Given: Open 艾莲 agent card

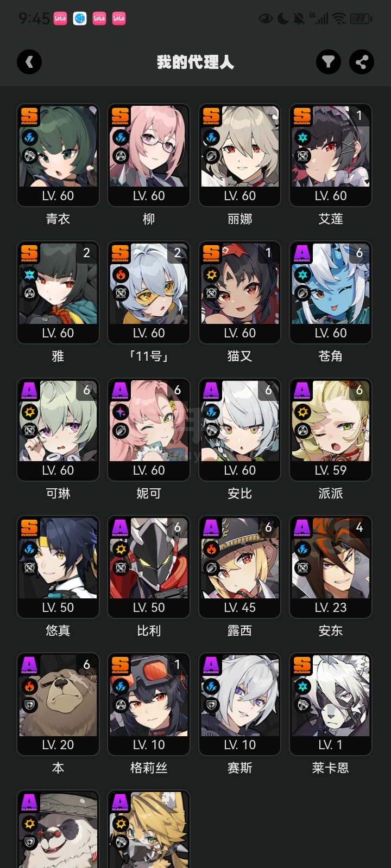Looking at the screenshot, I should tap(331, 155).
